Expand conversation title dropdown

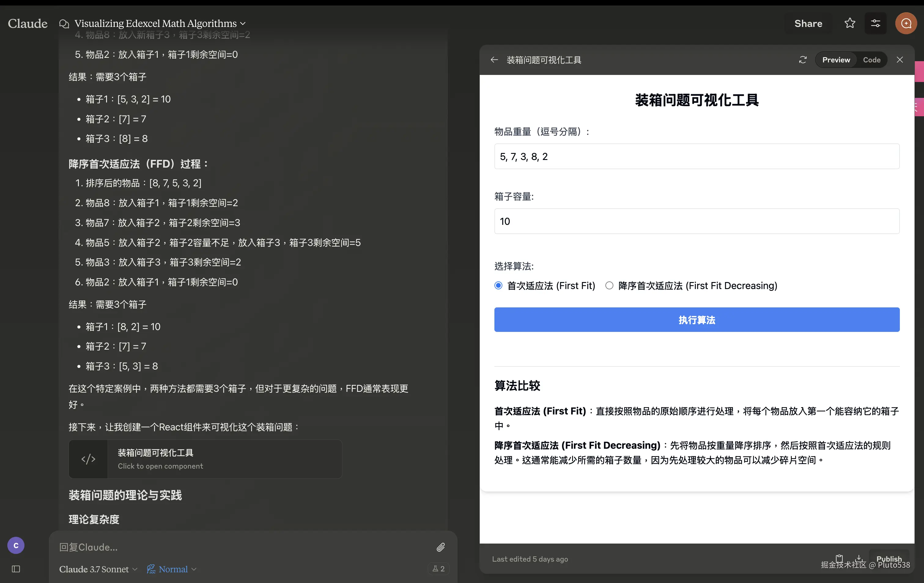coord(242,24)
